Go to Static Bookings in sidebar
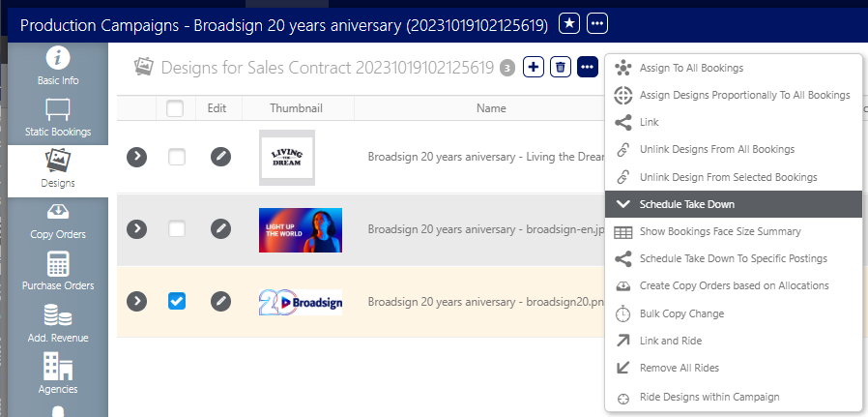 (x=57, y=118)
